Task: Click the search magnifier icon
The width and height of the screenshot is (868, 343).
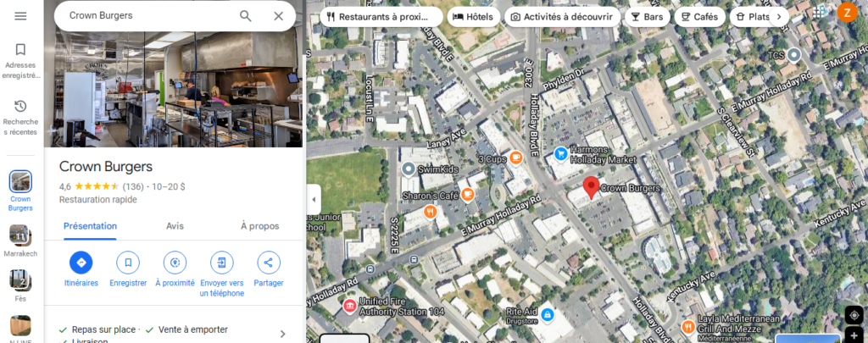Action: click(x=245, y=16)
